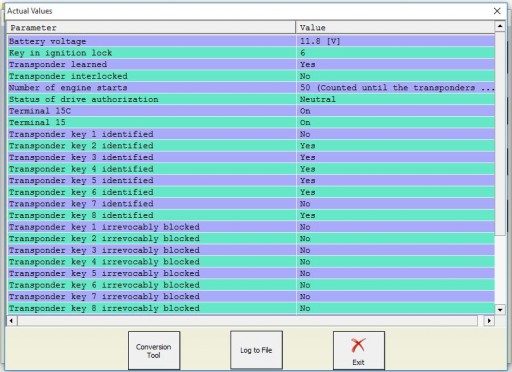This screenshot has width=512, height=372.
Task: Select the Transponder learned row
Action: [251, 65]
